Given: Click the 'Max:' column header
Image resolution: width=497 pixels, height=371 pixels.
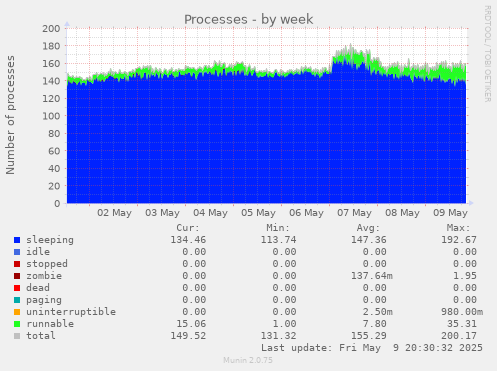Looking at the screenshot, I should point(459,228).
